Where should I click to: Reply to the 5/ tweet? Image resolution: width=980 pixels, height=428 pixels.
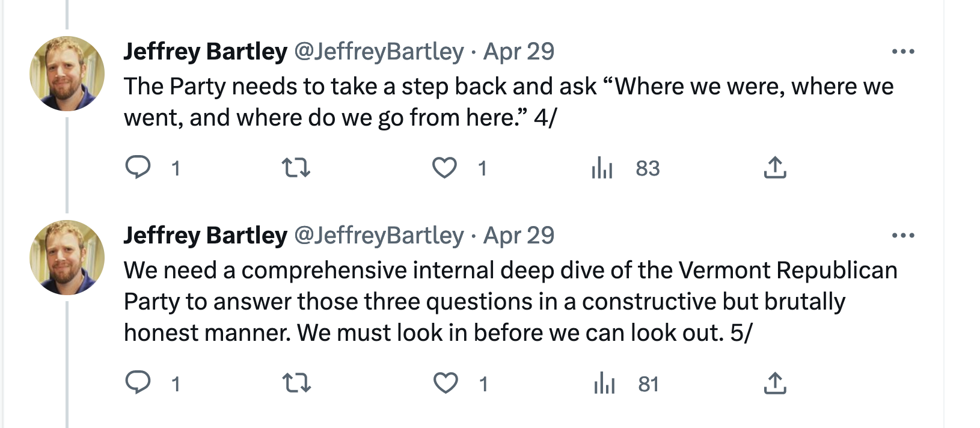pyautogui.click(x=138, y=383)
